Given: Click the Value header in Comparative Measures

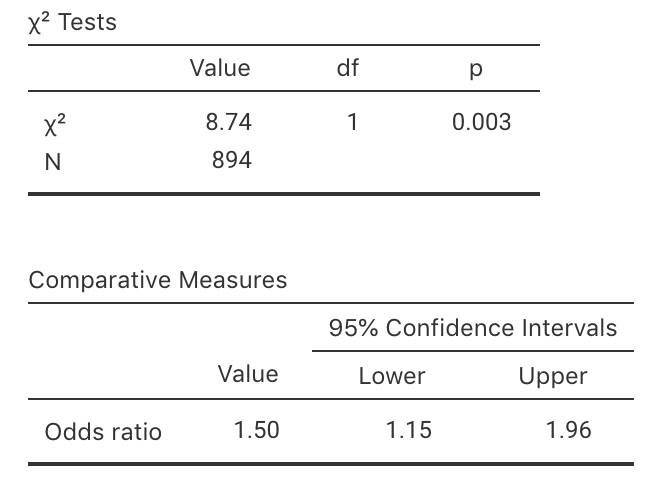Looking at the screenshot, I should (248, 374).
